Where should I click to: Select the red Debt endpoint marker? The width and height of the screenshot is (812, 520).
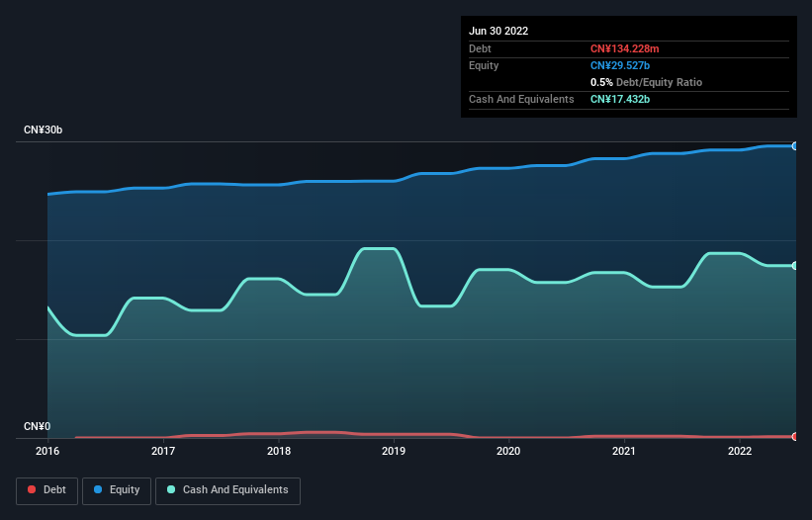click(x=794, y=437)
